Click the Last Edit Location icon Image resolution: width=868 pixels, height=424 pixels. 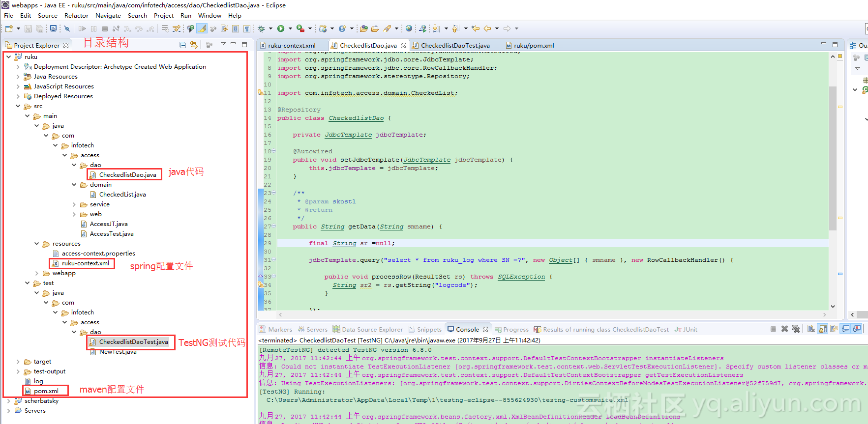point(475,28)
